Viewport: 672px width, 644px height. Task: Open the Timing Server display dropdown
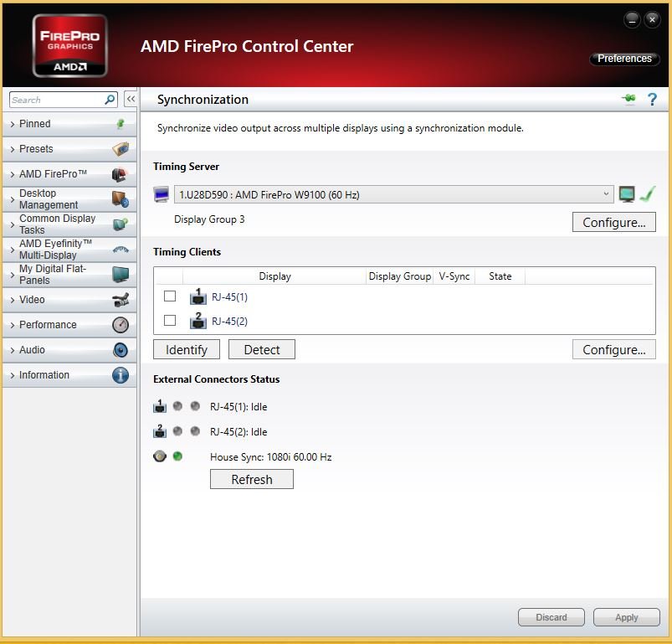pos(394,194)
